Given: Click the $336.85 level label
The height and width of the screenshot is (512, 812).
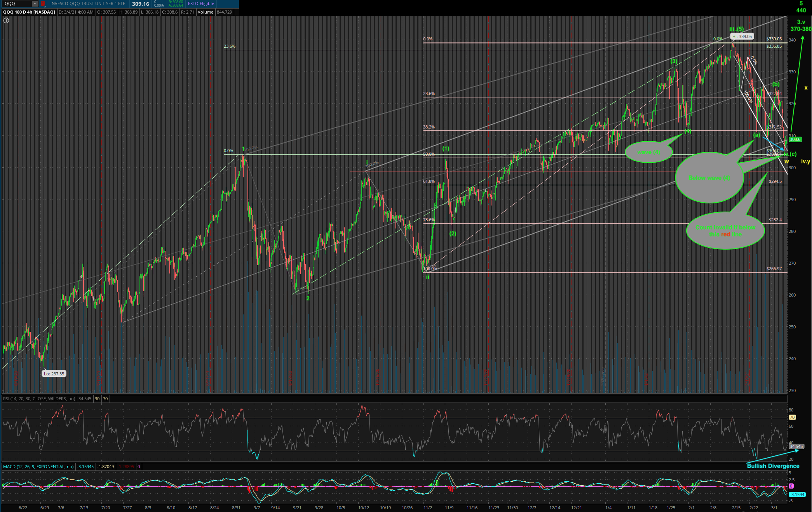Looking at the screenshot, I should click(774, 46).
